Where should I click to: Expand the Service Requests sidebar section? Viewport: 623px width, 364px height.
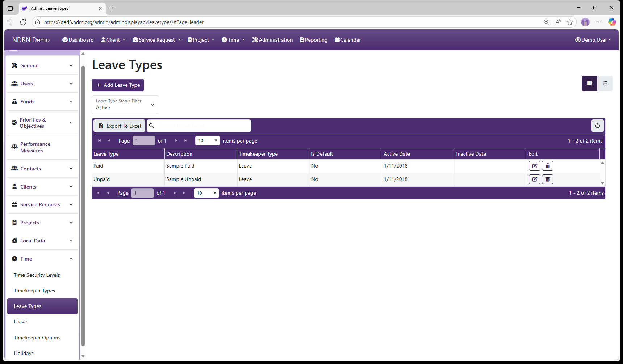pos(42,204)
